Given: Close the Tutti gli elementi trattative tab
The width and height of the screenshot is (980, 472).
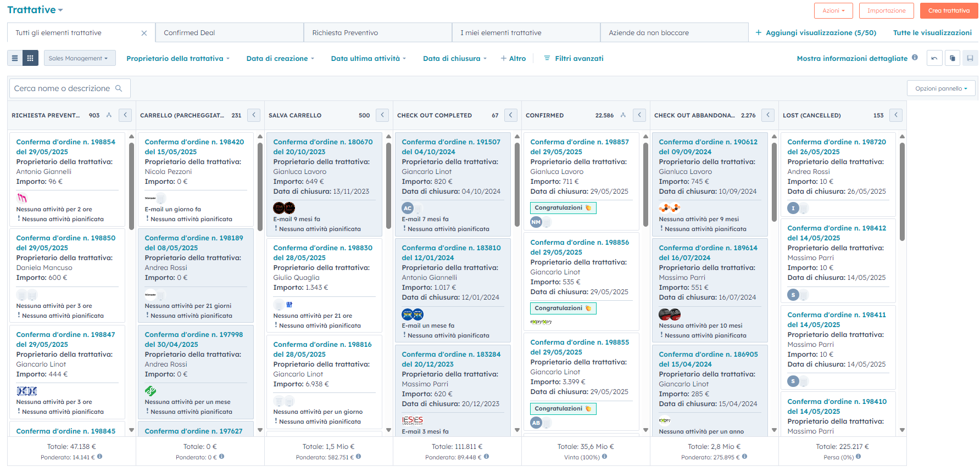Looking at the screenshot, I should [144, 33].
